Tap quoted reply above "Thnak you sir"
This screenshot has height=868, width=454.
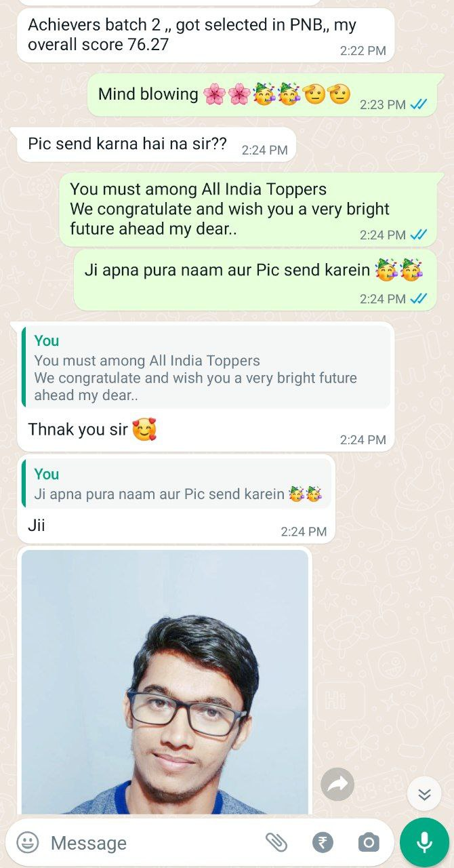tap(206, 366)
